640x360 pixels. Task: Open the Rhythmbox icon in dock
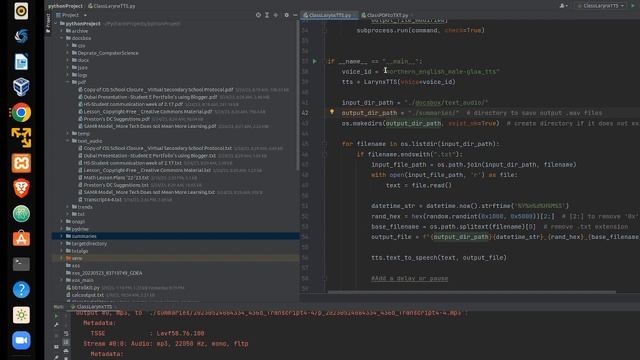click(x=21, y=11)
